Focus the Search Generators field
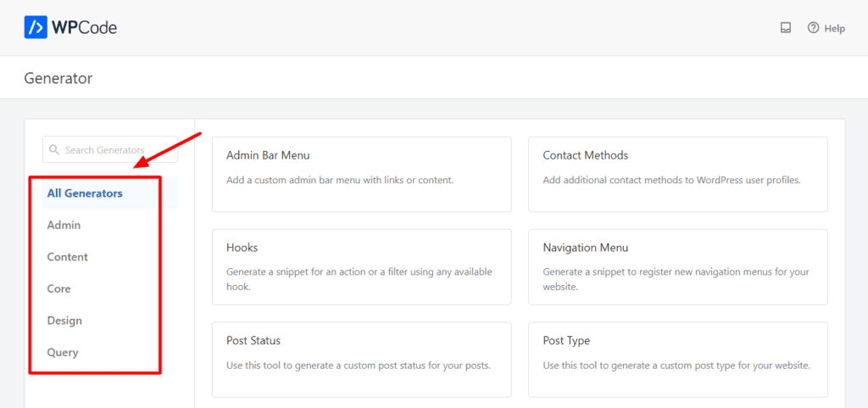The height and width of the screenshot is (408, 868). (x=114, y=150)
